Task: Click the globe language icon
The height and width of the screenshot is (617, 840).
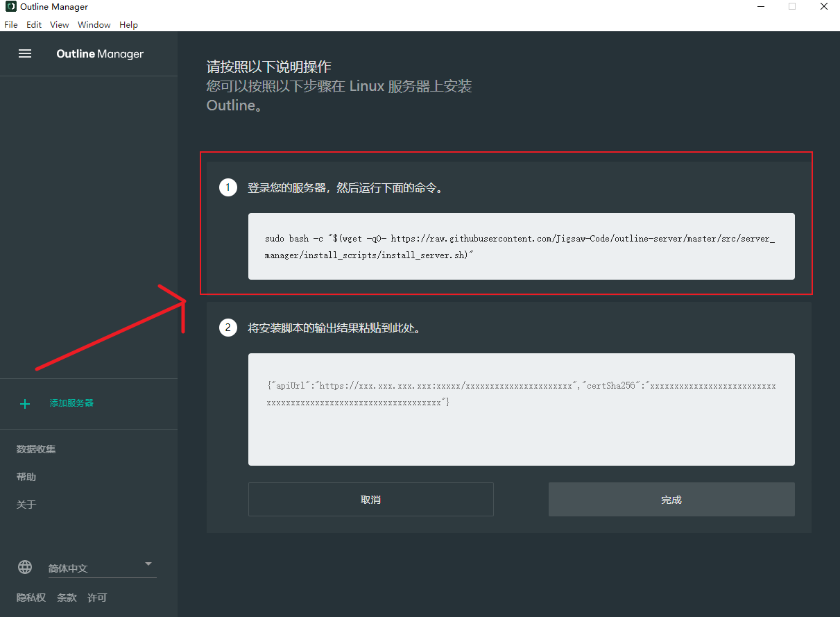Action: [25, 567]
